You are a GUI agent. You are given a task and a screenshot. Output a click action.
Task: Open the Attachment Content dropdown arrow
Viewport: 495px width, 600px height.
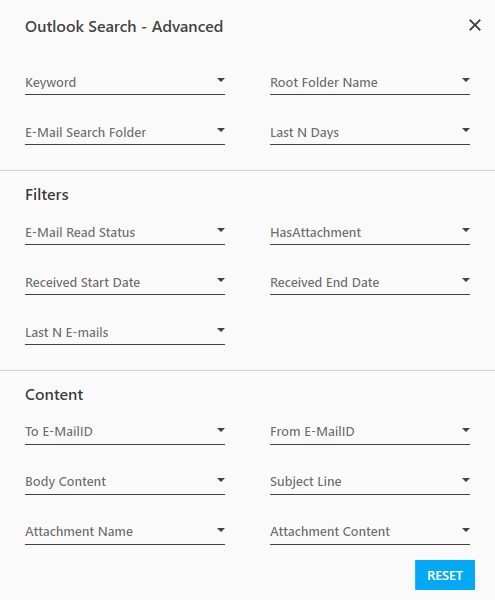click(466, 530)
